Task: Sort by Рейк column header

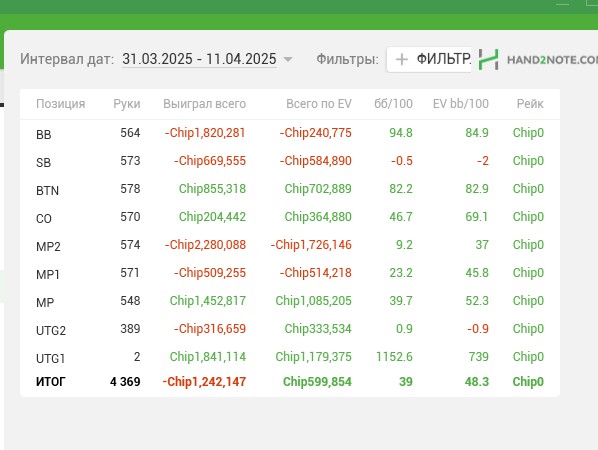Action: [530, 104]
